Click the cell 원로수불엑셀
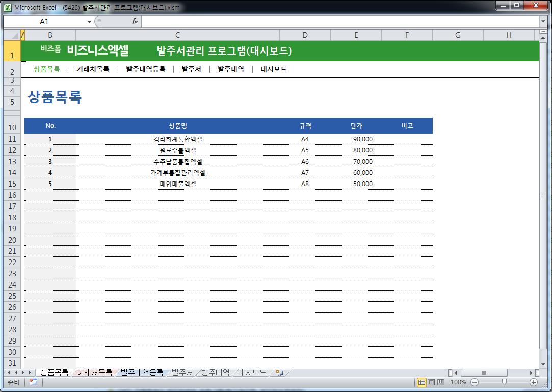 [x=178, y=150]
